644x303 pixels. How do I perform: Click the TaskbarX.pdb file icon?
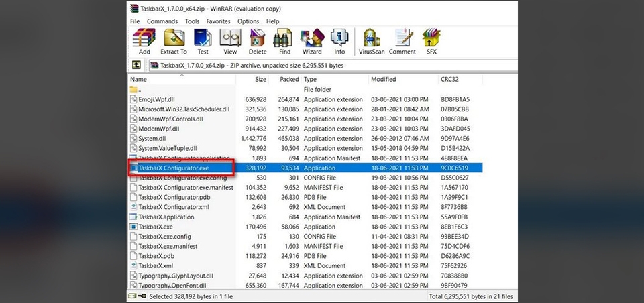[133, 256]
